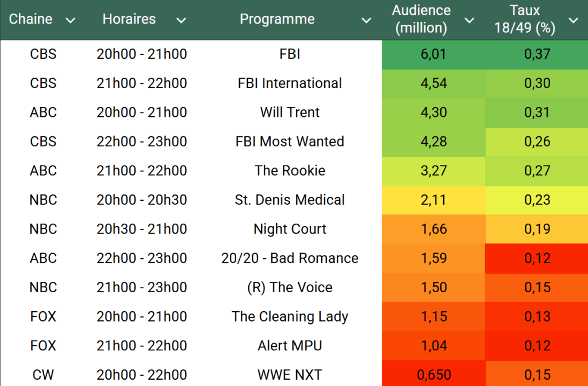Select the yellow 2,11 audience cell
Image resolution: width=588 pixels, height=386 pixels.
(433, 200)
